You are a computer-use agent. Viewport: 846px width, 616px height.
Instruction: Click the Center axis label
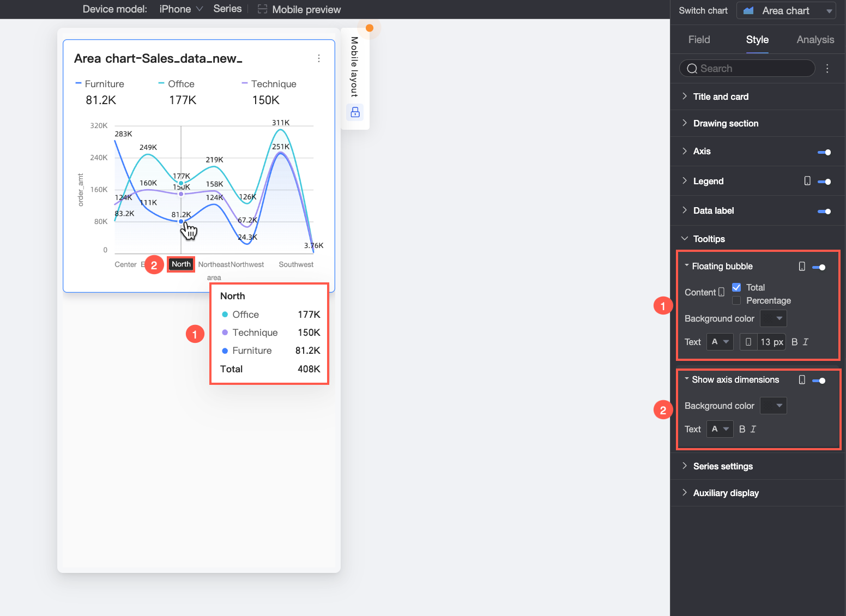[125, 264]
